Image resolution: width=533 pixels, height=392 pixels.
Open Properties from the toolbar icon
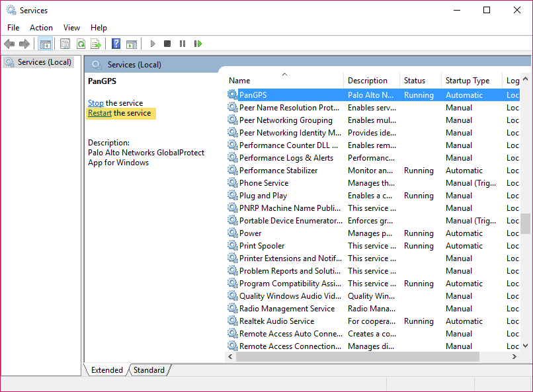pos(65,44)
